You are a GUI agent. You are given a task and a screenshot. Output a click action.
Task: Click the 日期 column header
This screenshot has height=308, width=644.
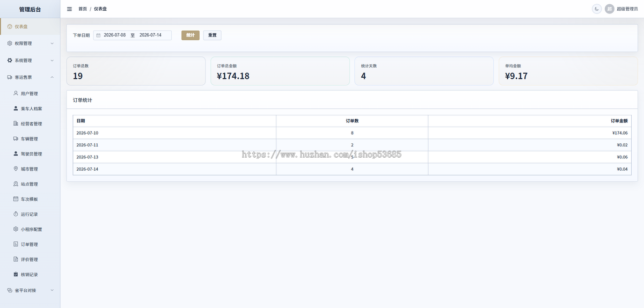(x=174, y=121)
